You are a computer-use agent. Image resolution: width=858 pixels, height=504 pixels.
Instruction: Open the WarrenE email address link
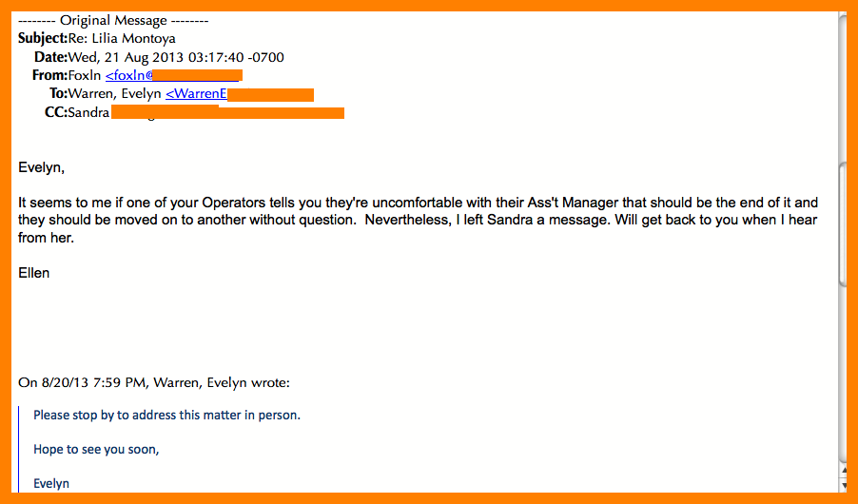[239, 93]
